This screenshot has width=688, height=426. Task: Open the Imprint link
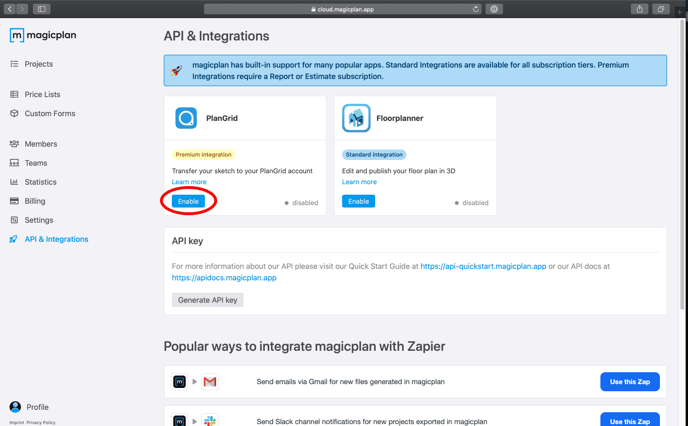pyautogui.click(x=17, y=422)
